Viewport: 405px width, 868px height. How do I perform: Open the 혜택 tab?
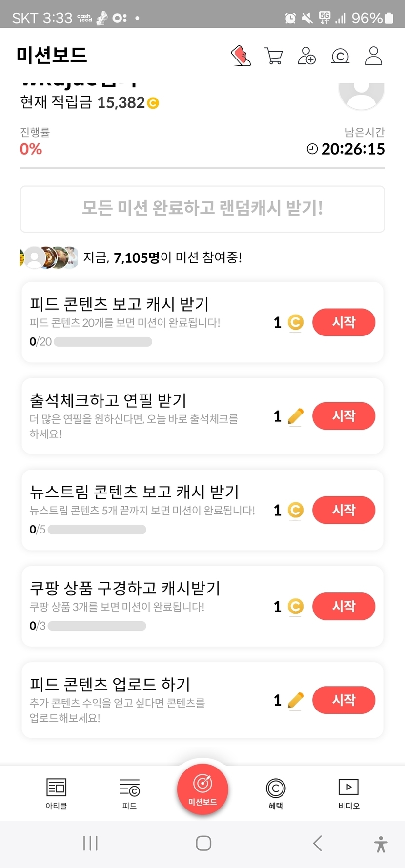(x=276, y=793)
